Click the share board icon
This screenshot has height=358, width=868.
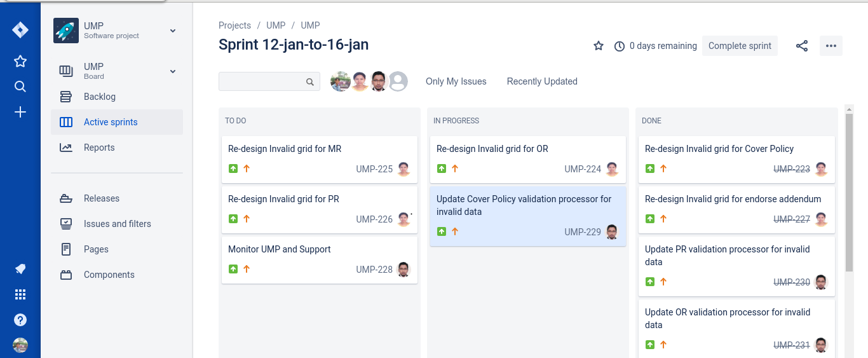[802, 46]
